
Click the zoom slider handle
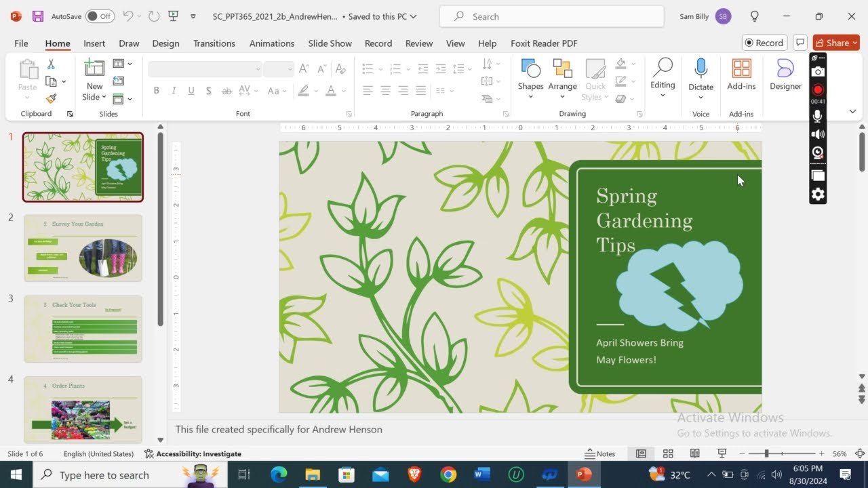766,454
